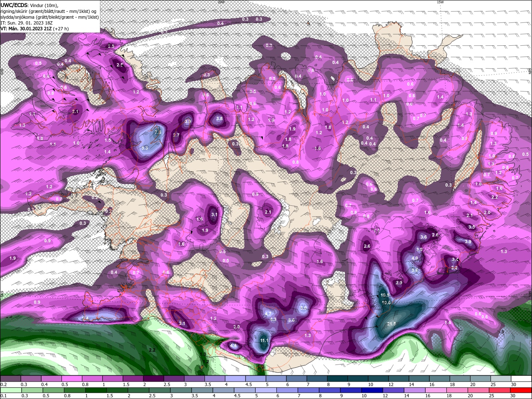The width and height of the screenshot is (532, 399).
Task: Click the 15W longitude label
Action: coord(440,2)
